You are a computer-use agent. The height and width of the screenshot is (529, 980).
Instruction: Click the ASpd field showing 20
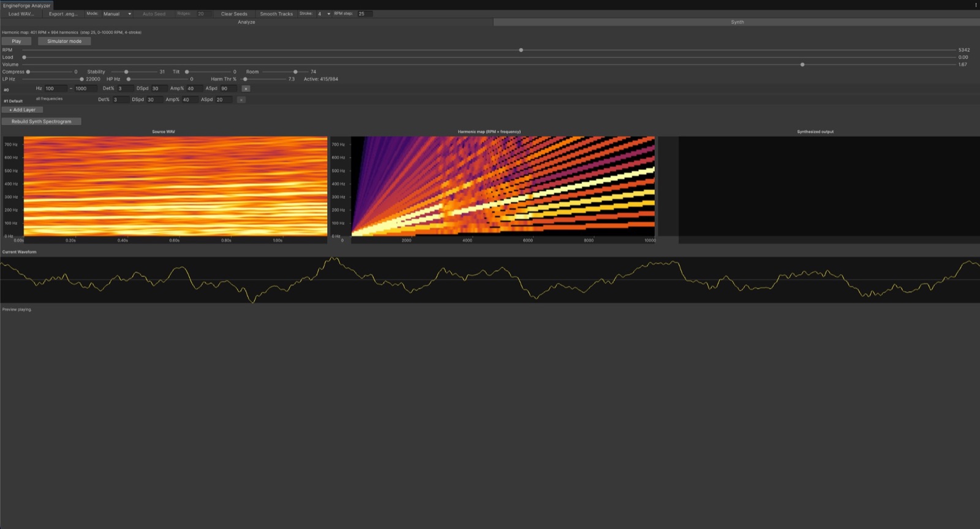(x=224, y=100)
